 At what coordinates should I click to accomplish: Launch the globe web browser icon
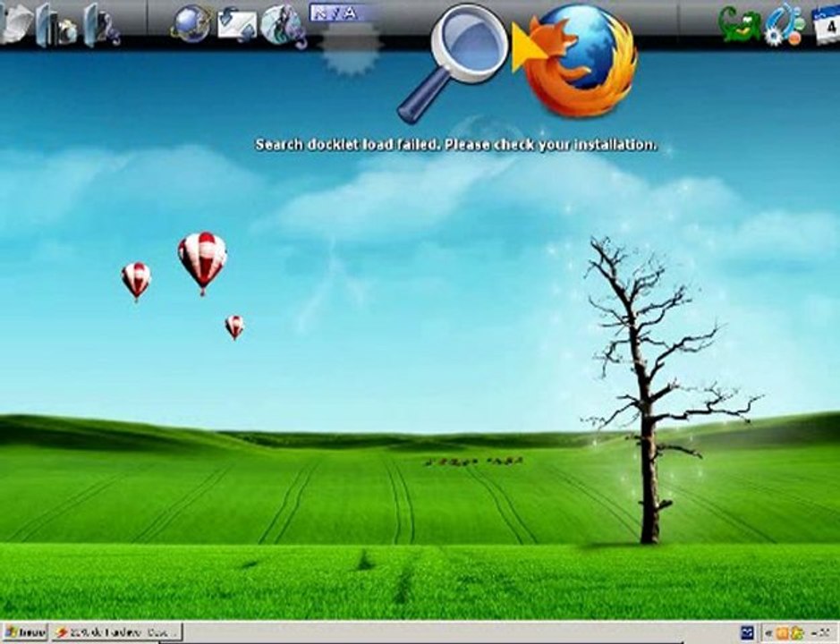tap(191, 23)
